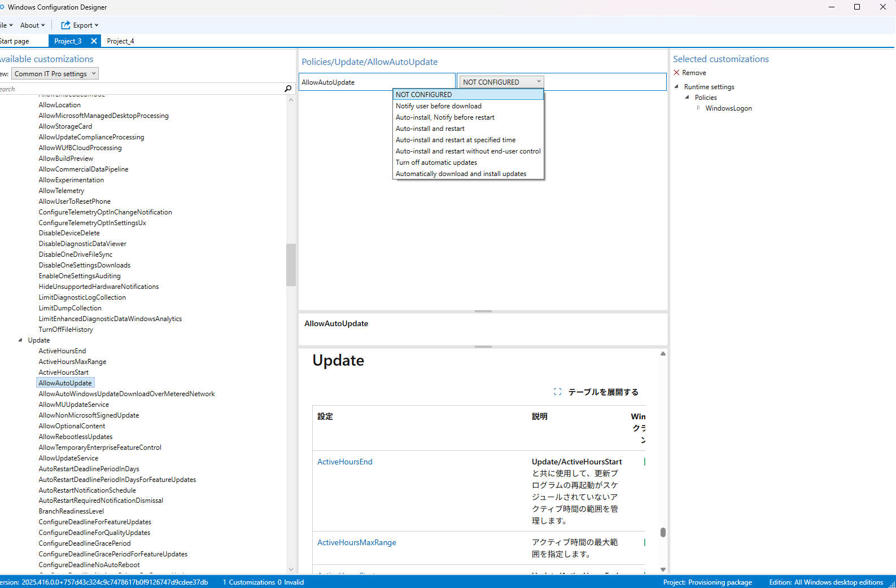Image resolution: width=896 pixels, height=588 pixels.
Task: Select TurnOffFileHistory setting
Action: [x=65, y=330]
